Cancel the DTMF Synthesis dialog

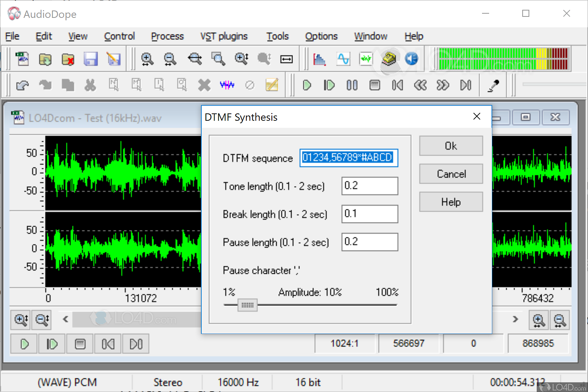pos(451,174)
